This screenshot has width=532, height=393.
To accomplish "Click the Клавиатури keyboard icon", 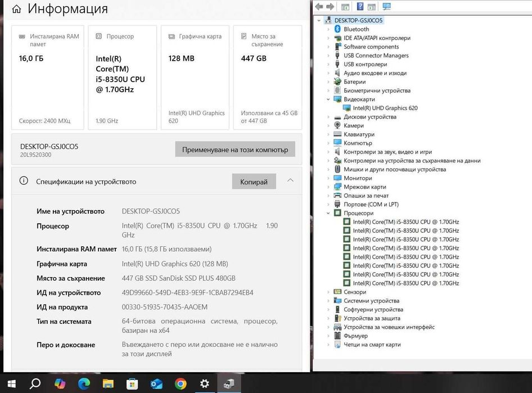I will click(337, 134).
